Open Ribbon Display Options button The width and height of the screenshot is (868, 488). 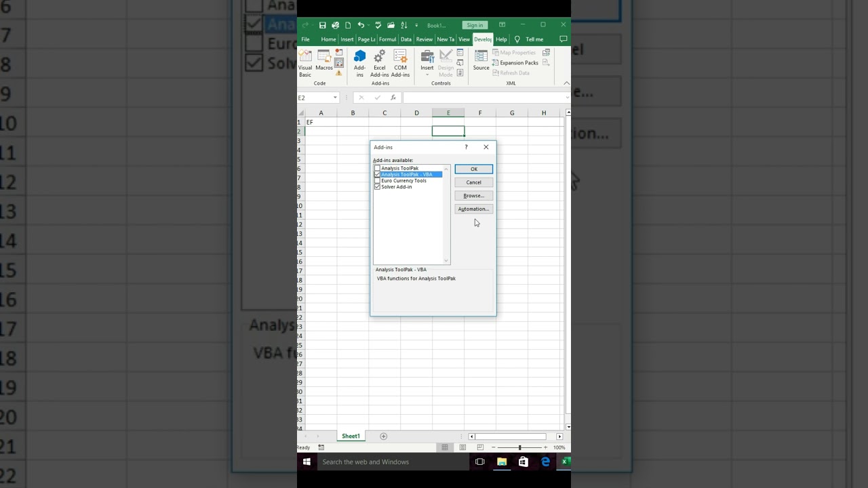coord(502,25)
